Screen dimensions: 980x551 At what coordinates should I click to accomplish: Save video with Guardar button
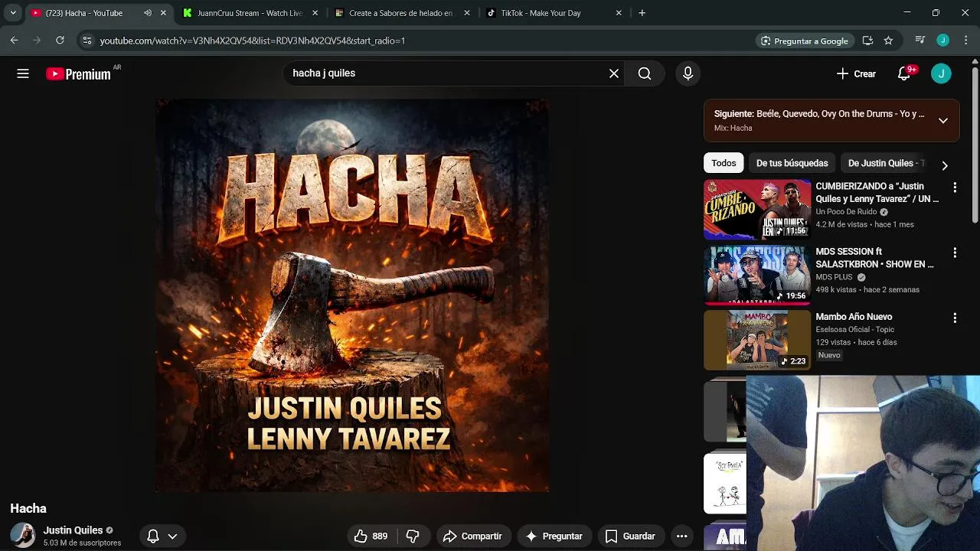pyautogui.click(x=630, y=536)
